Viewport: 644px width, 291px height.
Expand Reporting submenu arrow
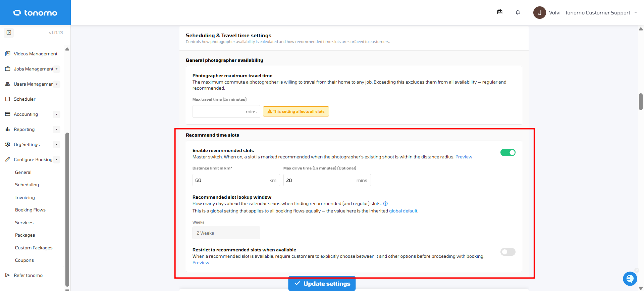(x=56, y=129)
